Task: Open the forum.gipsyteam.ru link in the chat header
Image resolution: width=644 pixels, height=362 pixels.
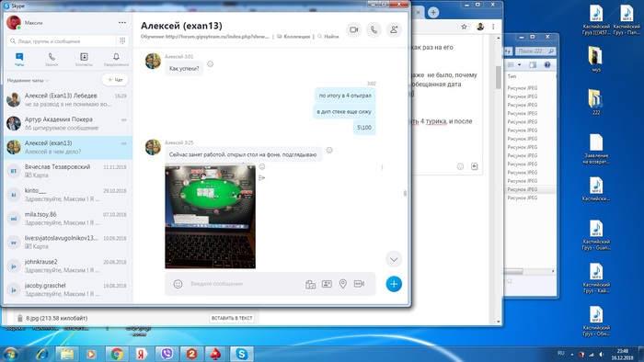Action: pyautogui.click(x=217, y=37)
